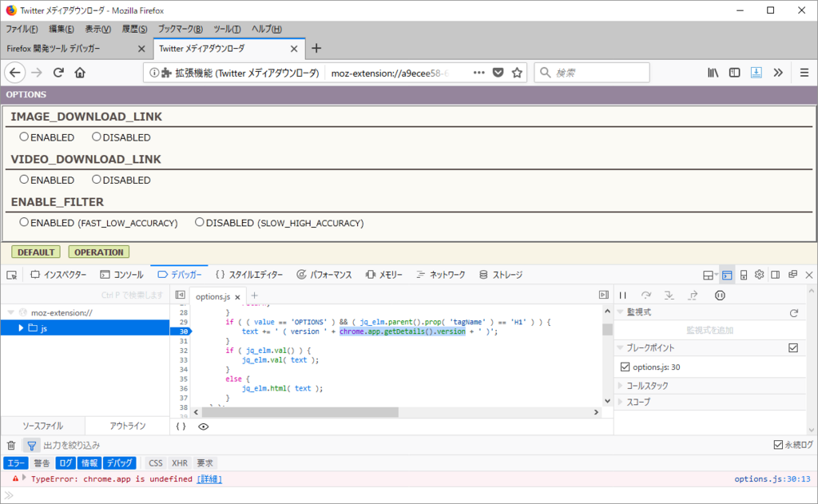Viewport: 818px width, 504px height.
Task: Open devtools in separate window icon
Action: (792, 275)
